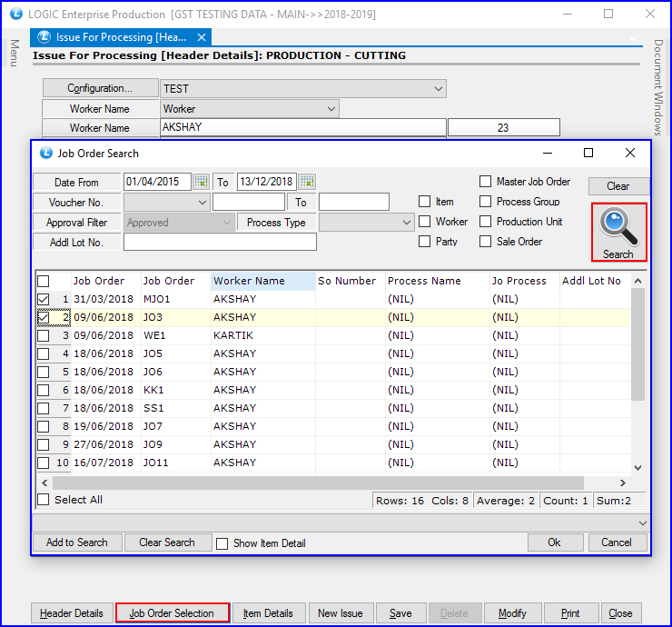
Task: Check the JO11 row checkbox
Action: [x=43, y=463]
